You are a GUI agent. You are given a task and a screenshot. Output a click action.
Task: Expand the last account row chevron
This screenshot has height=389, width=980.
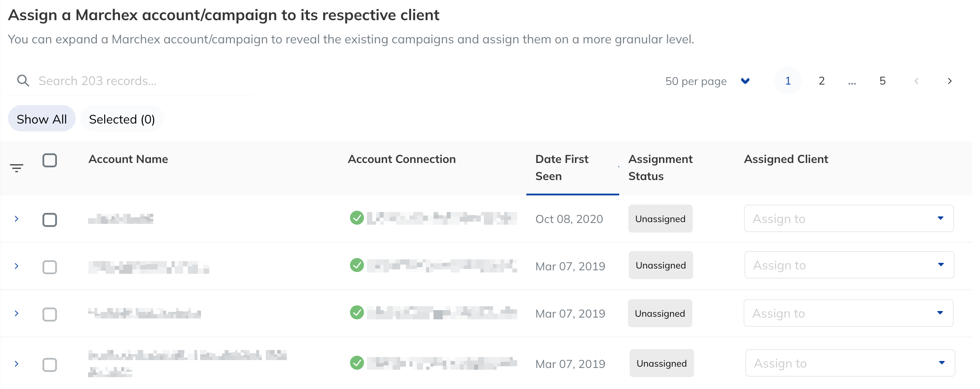17,364
